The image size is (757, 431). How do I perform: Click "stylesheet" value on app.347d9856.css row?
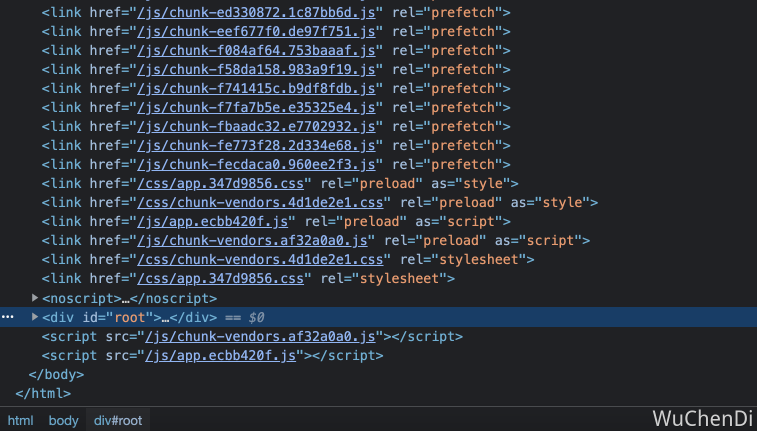click(x=399, y=278)
